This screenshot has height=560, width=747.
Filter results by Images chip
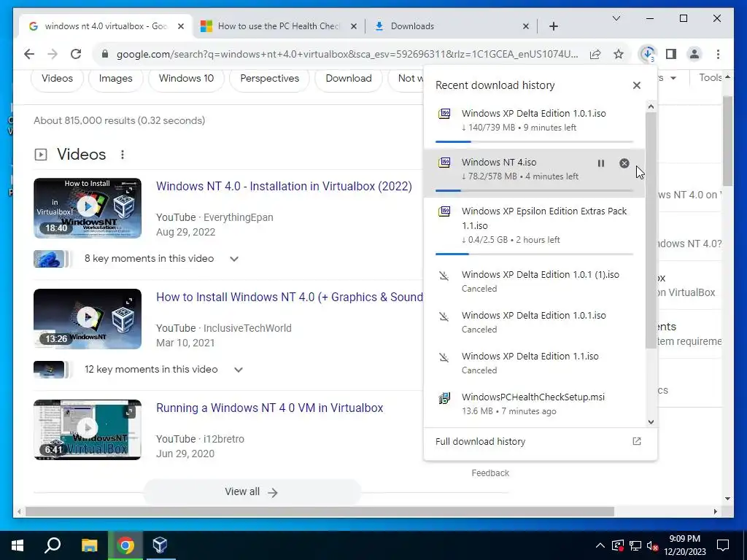coord(116,79)
